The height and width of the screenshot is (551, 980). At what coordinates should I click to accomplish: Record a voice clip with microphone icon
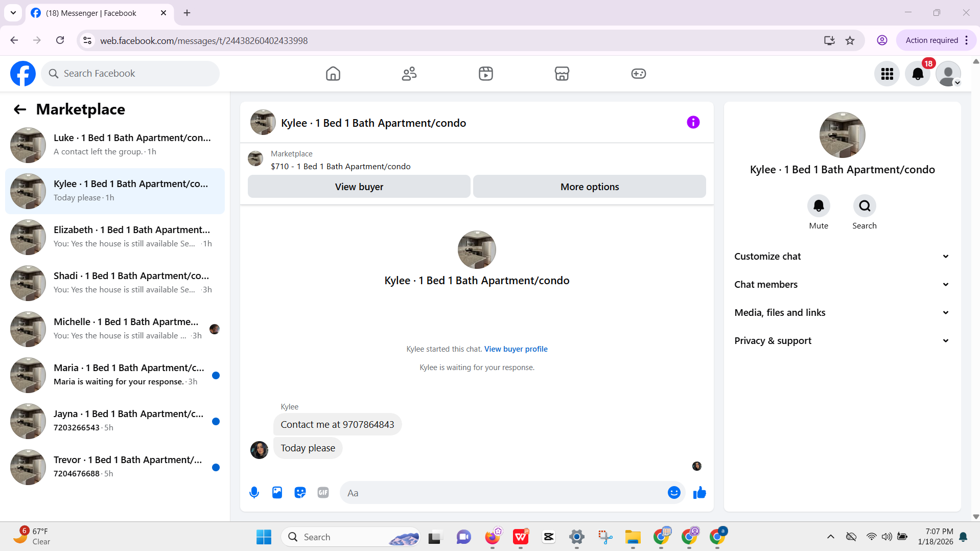pyautogui.click(x=254, y=493)
